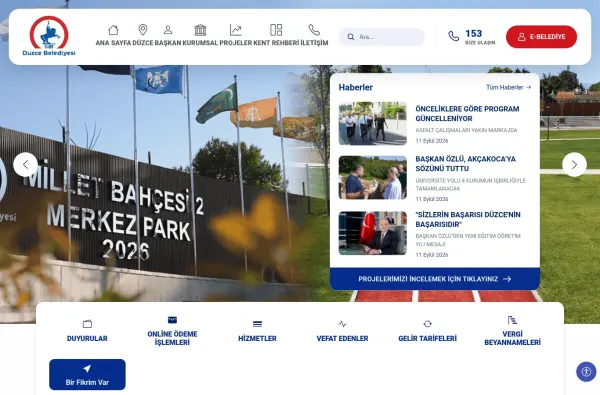Image resolution: width=600 pixels, height=395 pixels.
Task: Open the DUYURULAR shortcut label
Action: pos(87,338)
